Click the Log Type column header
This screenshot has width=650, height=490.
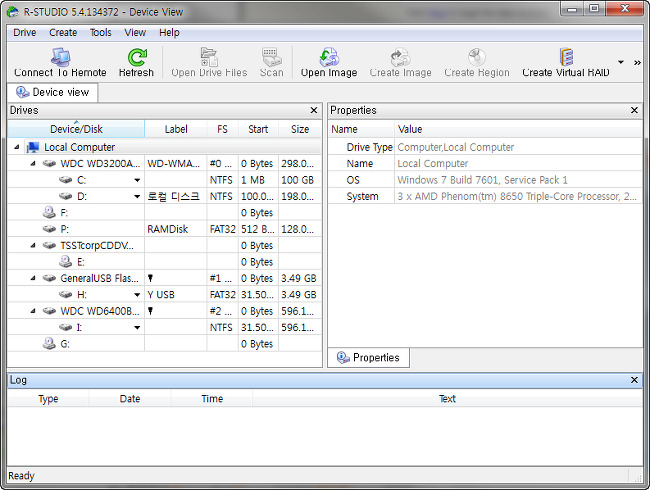point(48,399)
